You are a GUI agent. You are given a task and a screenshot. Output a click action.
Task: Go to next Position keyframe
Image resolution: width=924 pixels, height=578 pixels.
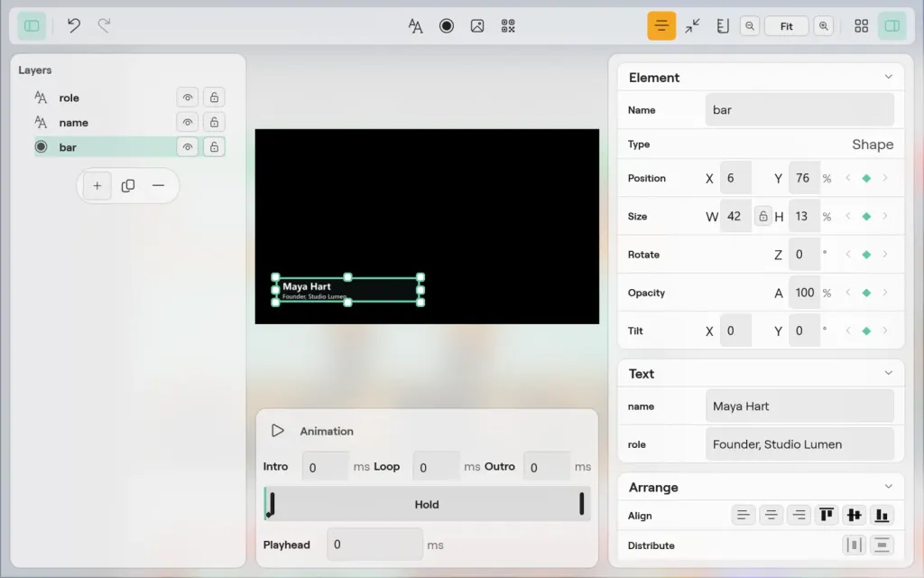pos(884,178)
